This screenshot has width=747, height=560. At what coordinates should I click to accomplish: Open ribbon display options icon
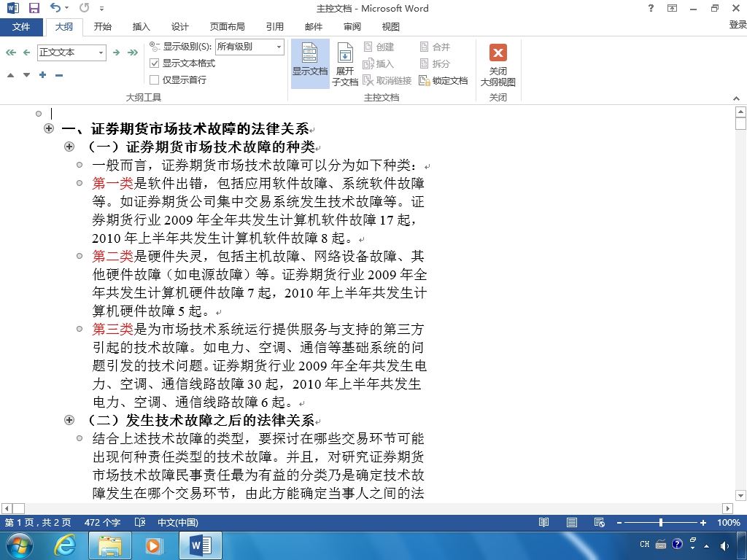point(672,8)
